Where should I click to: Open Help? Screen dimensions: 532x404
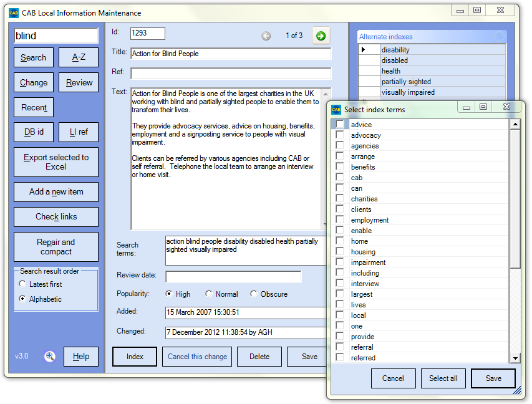80,356
